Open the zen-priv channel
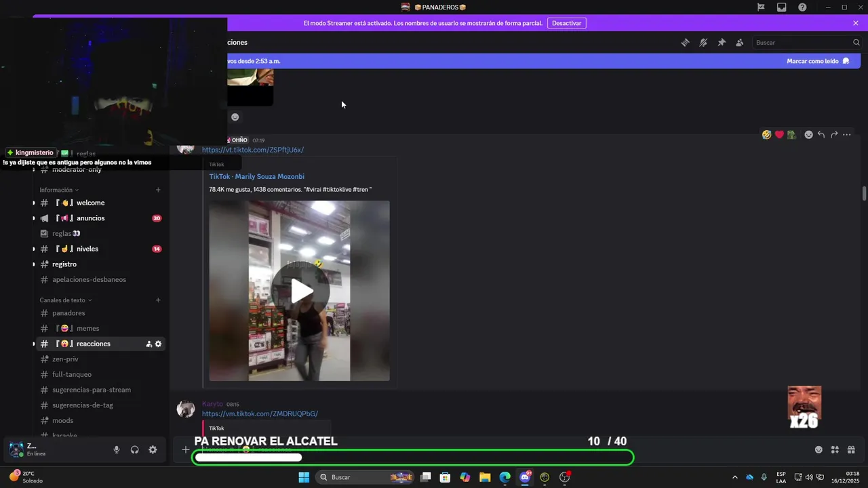Image resolution: width=868 pixels, height=488 pixels. click(x=100, y=359)
